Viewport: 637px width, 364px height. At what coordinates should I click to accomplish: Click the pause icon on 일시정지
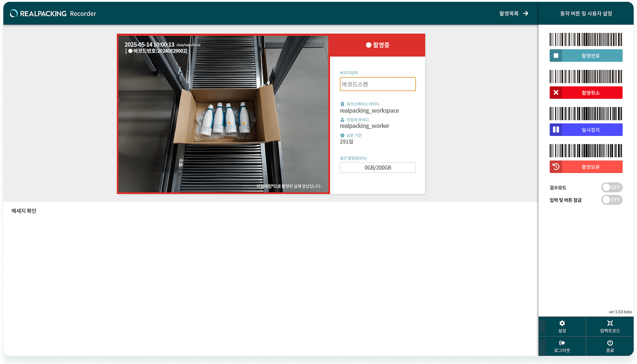pos(556,130)
